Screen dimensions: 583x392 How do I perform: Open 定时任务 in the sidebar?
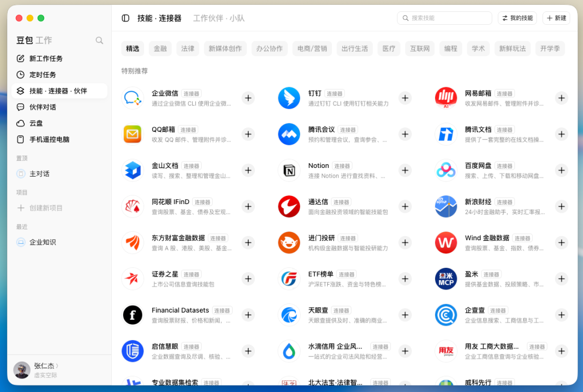tap(59, 75)
